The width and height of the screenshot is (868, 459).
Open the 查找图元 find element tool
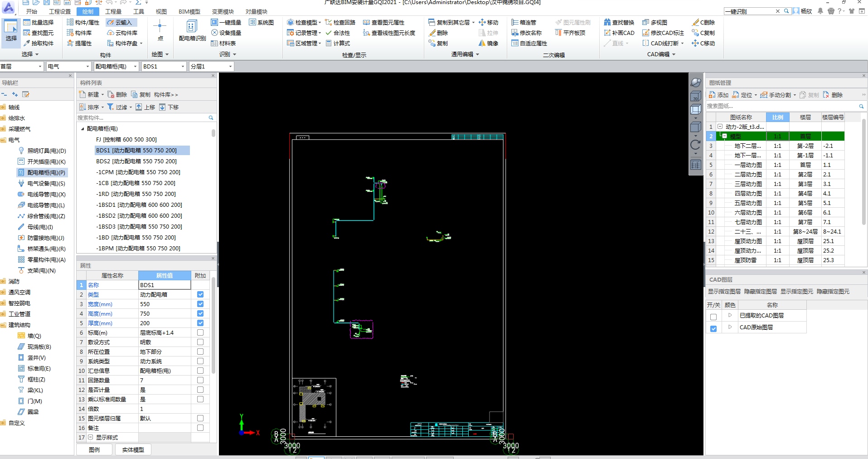39,33
